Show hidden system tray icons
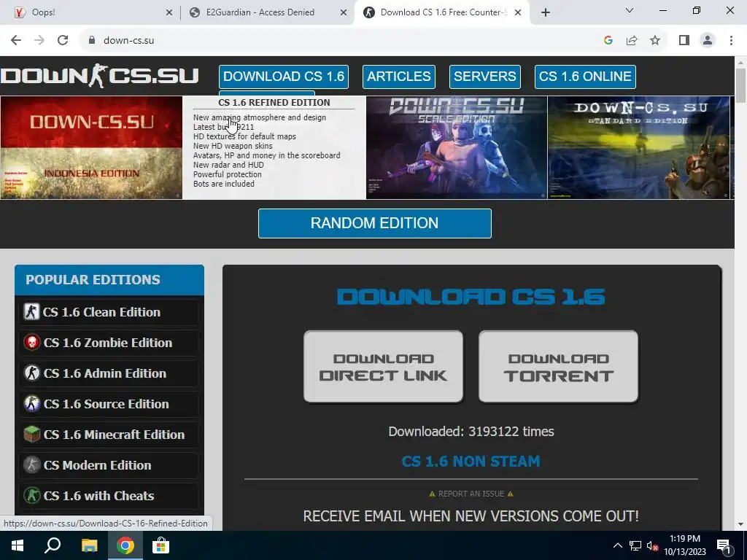The height and width of the screenshot is (560, 747). [617, 545]
